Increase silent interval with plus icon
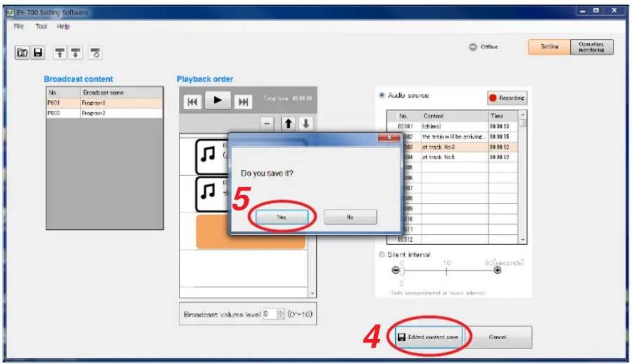 click(497, 270)
